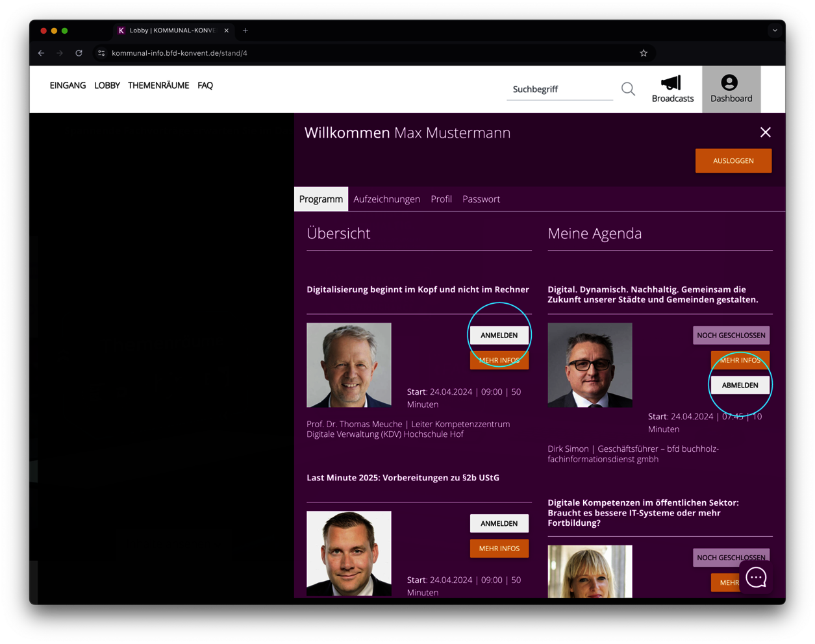Click 'Prof. Dr. Thomas Meuche' speaker description

[408, 429]
